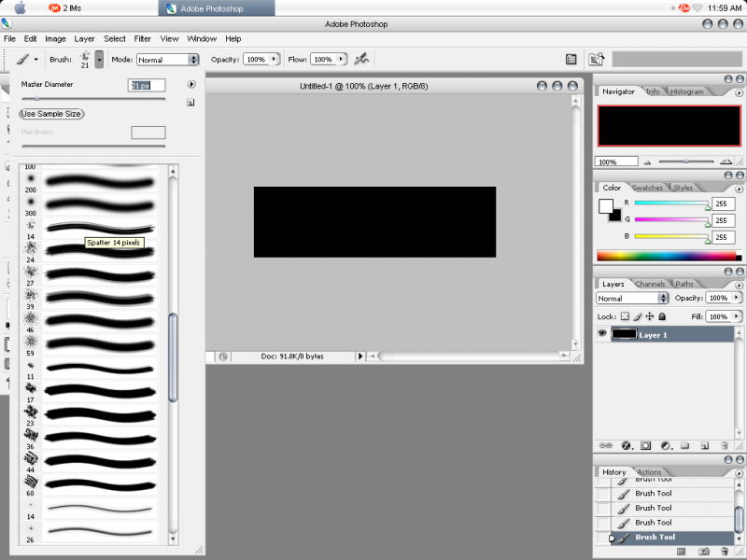Open the History panel options menu
The width and height of the screenshot is (747, 560).
(x=739, y=473)
